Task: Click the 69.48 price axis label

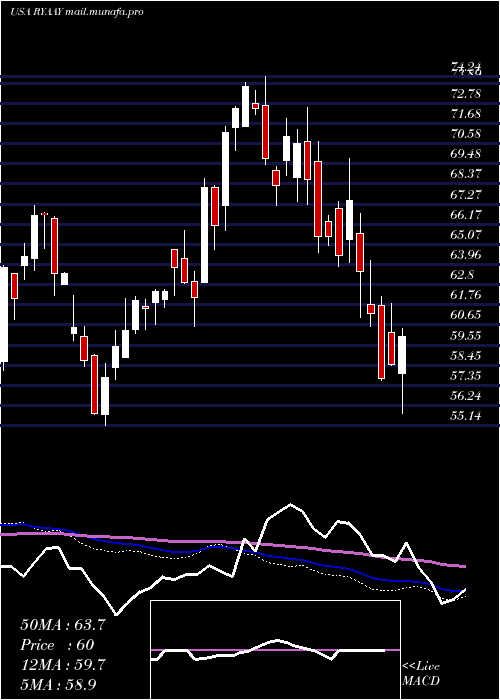Action: pyautogui.click(x=467, y=154)
